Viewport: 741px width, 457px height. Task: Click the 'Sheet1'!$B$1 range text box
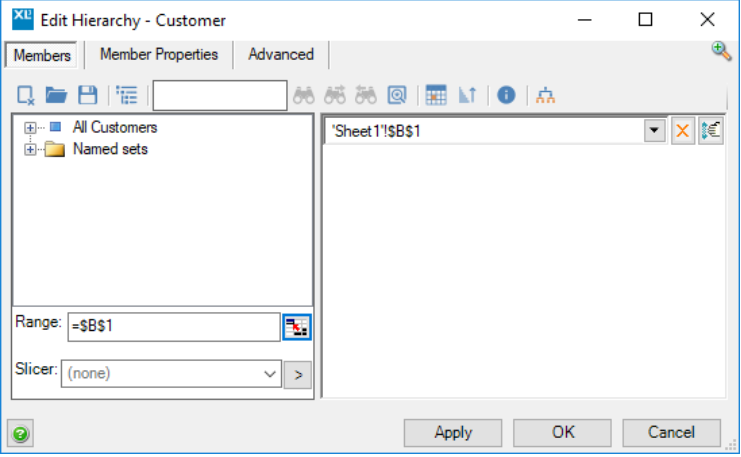(x=483, y=131)
